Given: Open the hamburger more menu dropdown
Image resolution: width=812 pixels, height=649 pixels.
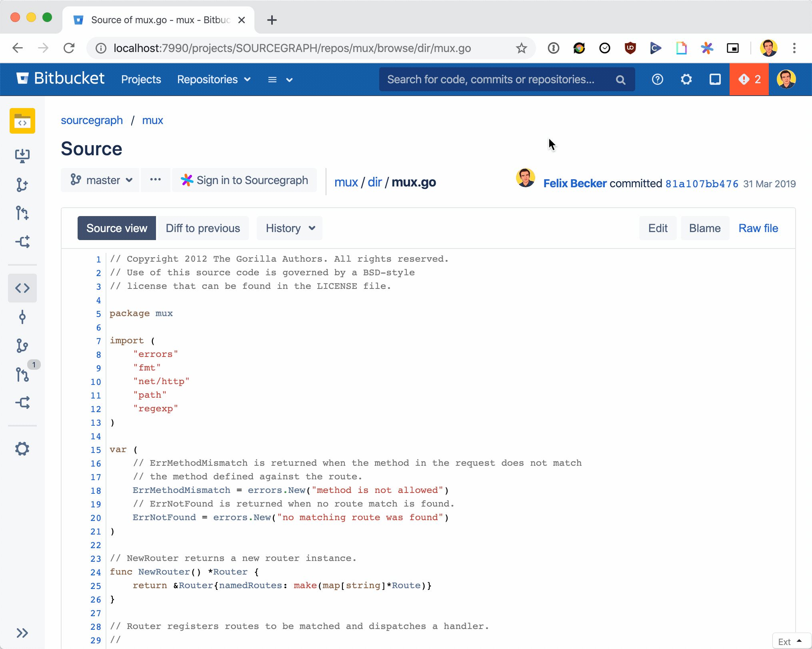Looking at the screenshot, I should pos(280,80).
